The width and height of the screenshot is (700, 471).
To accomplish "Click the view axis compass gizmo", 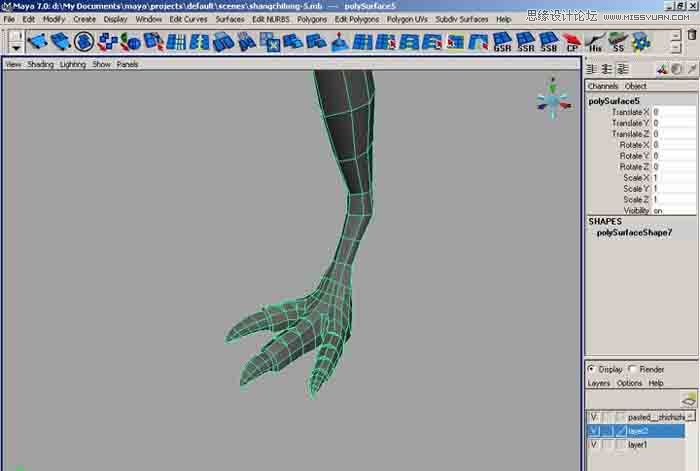I will 551,98.
